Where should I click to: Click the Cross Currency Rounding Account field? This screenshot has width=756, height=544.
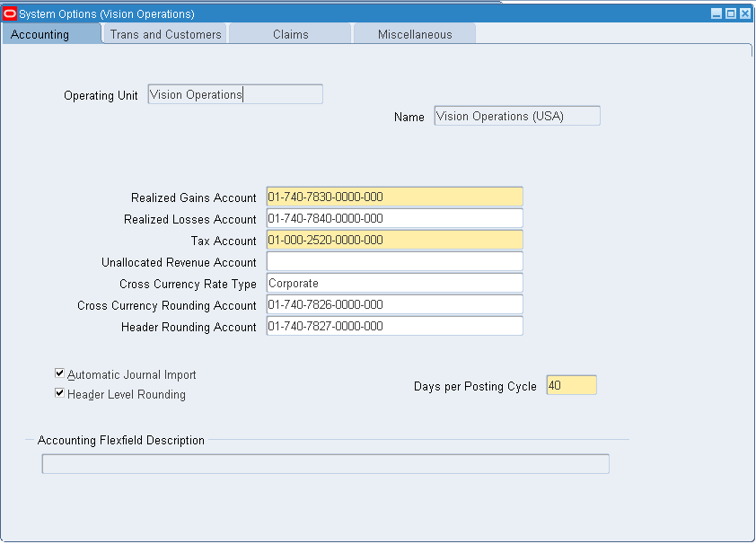pos(394,305)
